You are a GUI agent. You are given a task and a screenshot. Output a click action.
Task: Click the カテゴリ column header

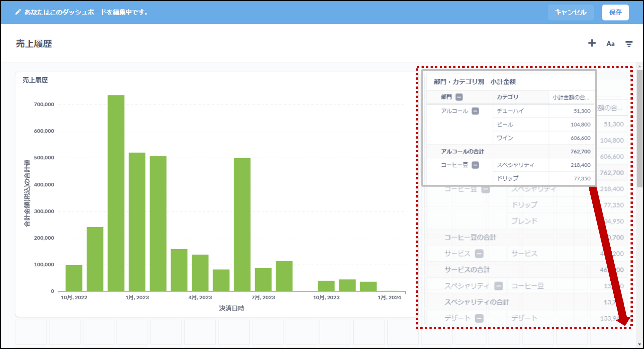pyautogui.click(x=507, y=97)
